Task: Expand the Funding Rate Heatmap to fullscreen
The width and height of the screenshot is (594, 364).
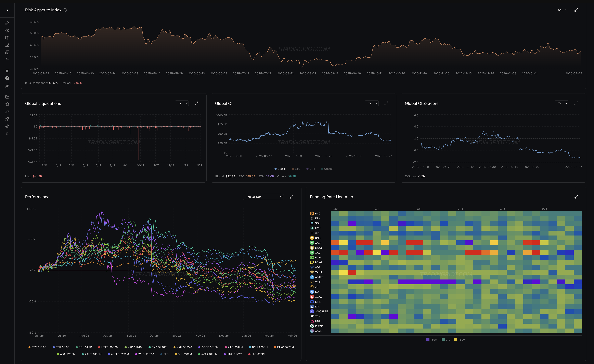Action: 576,197
